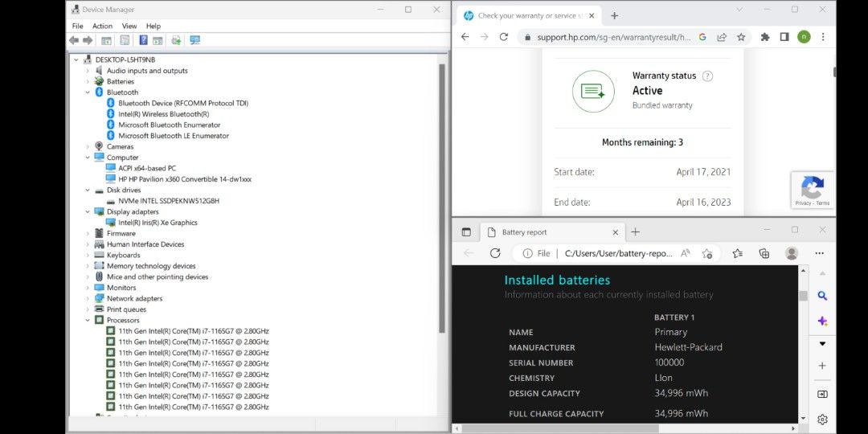Open the Action menu in Device Manager

(102, 26)
